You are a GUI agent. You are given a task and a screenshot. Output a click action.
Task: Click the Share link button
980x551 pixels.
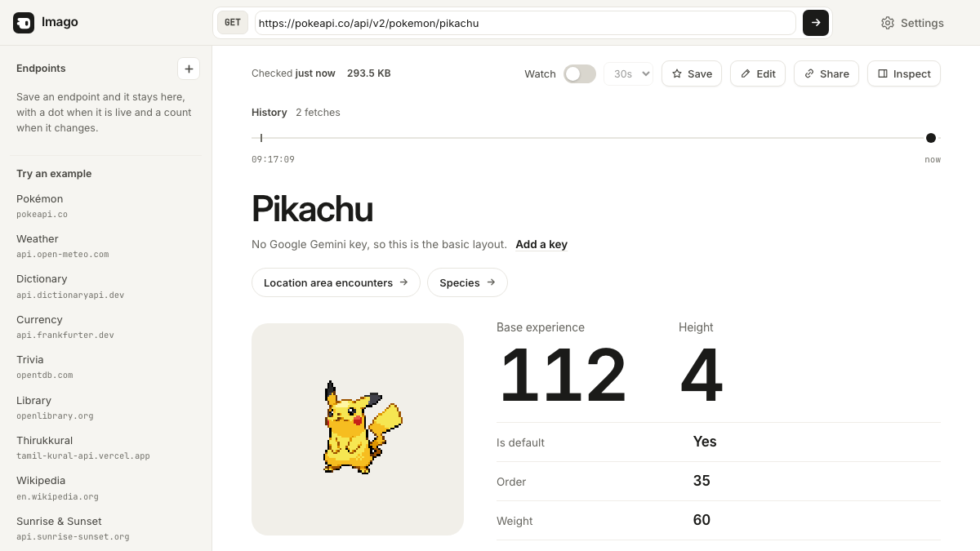pos(826,73)
